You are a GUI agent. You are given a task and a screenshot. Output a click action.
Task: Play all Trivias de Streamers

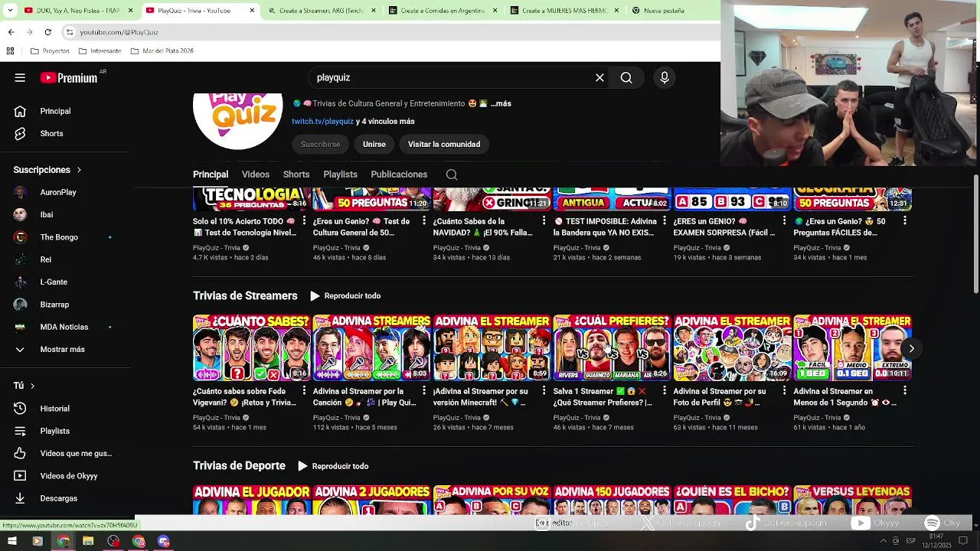pyautogui.click(x=345, y=295)
